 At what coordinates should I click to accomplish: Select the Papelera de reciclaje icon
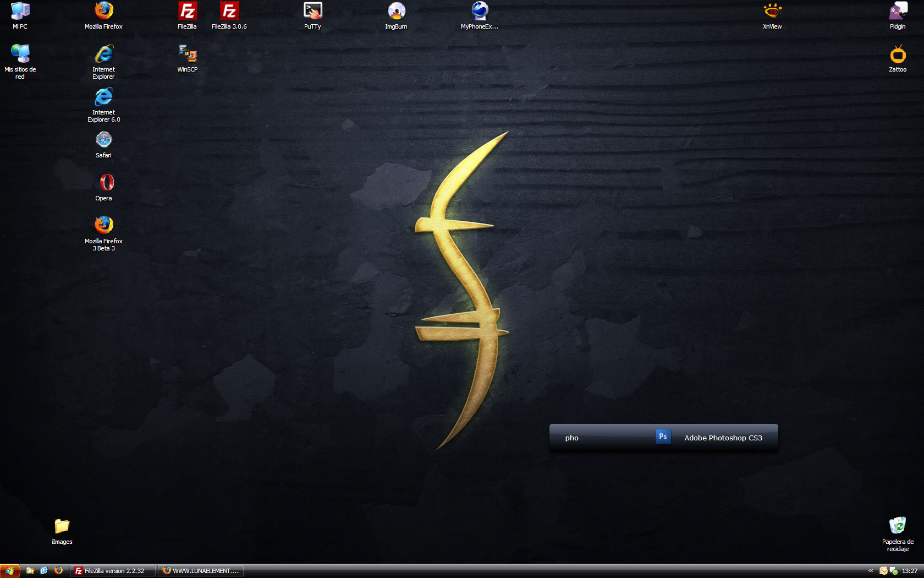pos(898,526)
